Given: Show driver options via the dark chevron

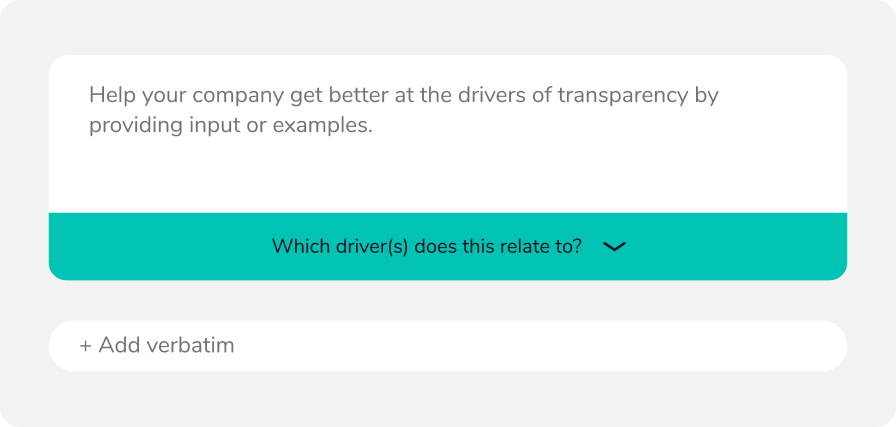Looking at the screenshot, I should tap(615, 246).
